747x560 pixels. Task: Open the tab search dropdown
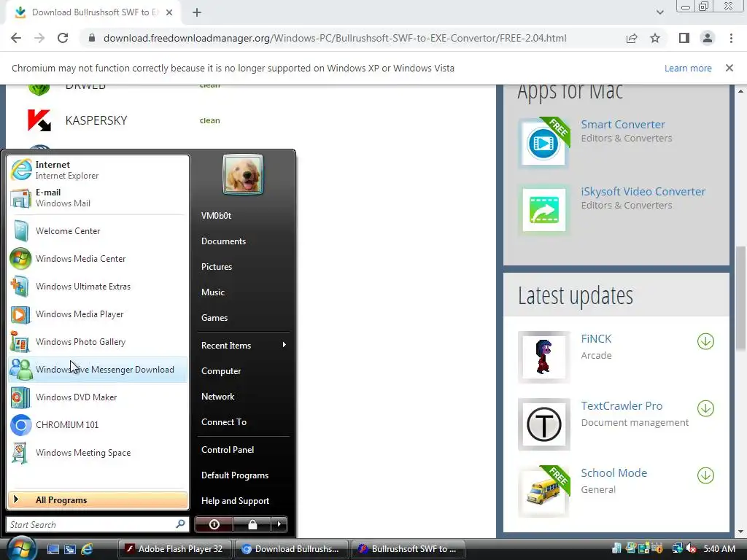click(x=659, y=12)
